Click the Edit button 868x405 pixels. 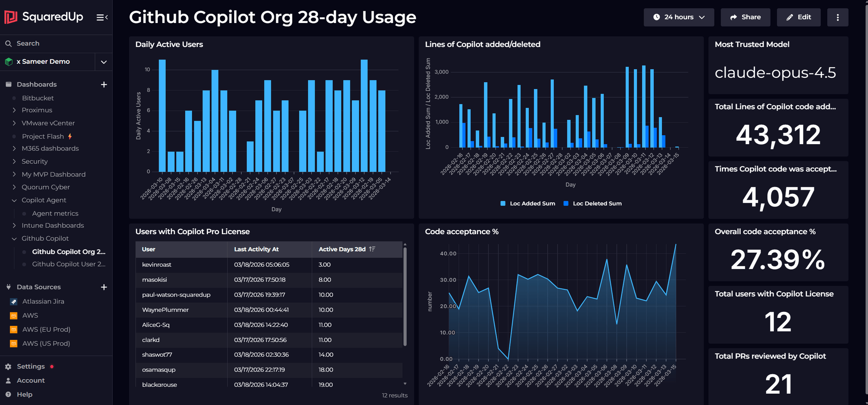click(798, 17)
